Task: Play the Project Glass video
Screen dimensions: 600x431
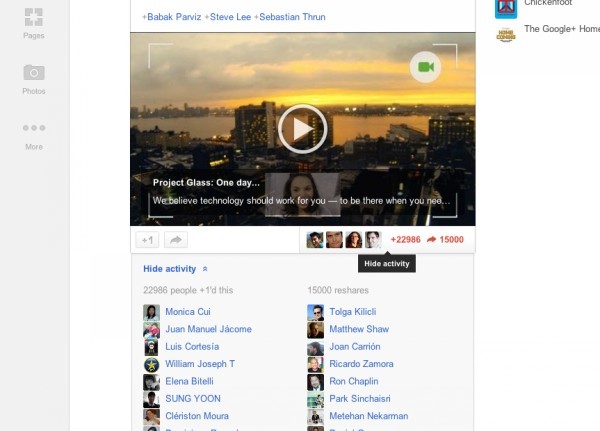Action: point(303,129)
